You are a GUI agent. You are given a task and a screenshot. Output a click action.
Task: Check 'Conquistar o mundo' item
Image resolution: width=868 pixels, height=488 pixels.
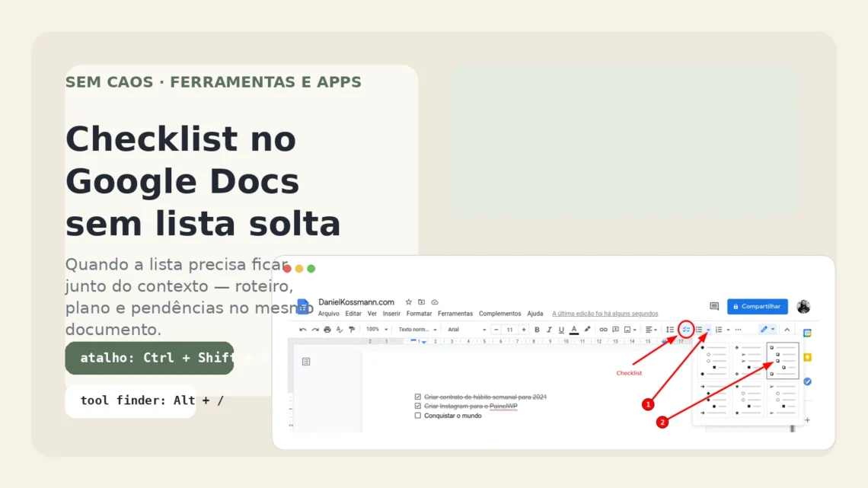point(418,416)
